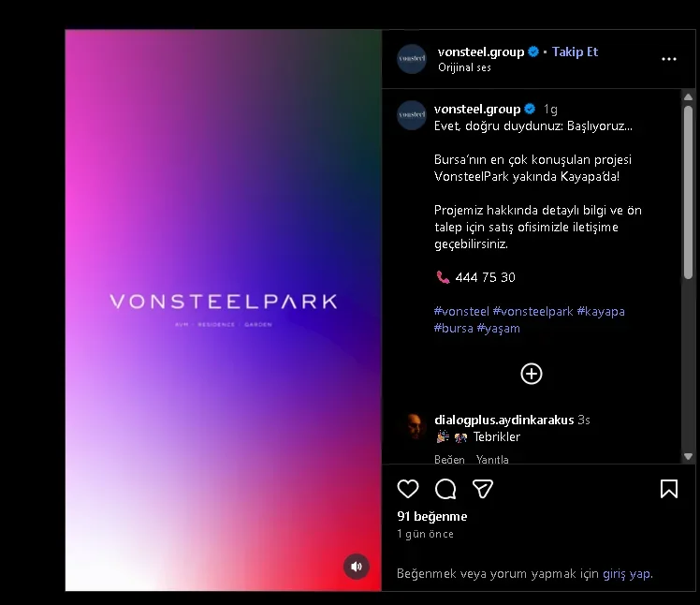This screenshot has height=605, width=700.
Task: Open the giriş yap login link
Action: pos(628,573)
